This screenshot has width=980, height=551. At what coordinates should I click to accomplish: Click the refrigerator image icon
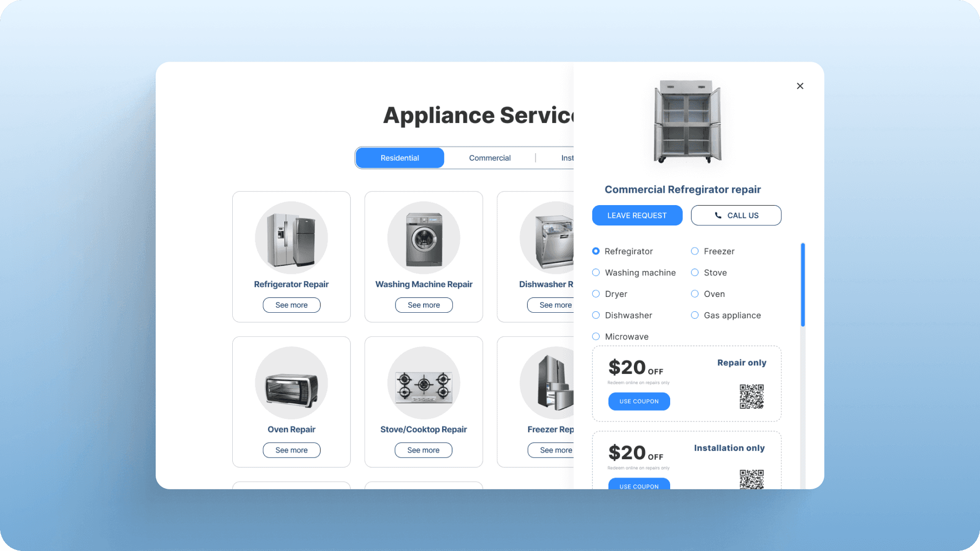(x=291, y=238)
